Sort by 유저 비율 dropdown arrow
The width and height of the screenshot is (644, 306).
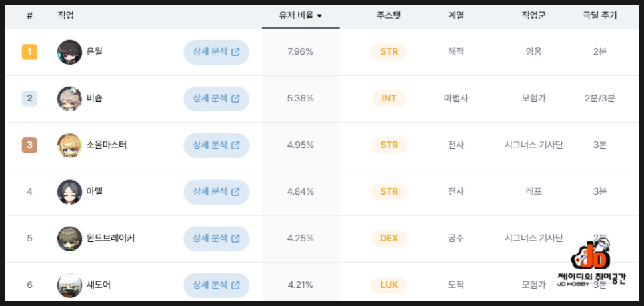(319, 16)
